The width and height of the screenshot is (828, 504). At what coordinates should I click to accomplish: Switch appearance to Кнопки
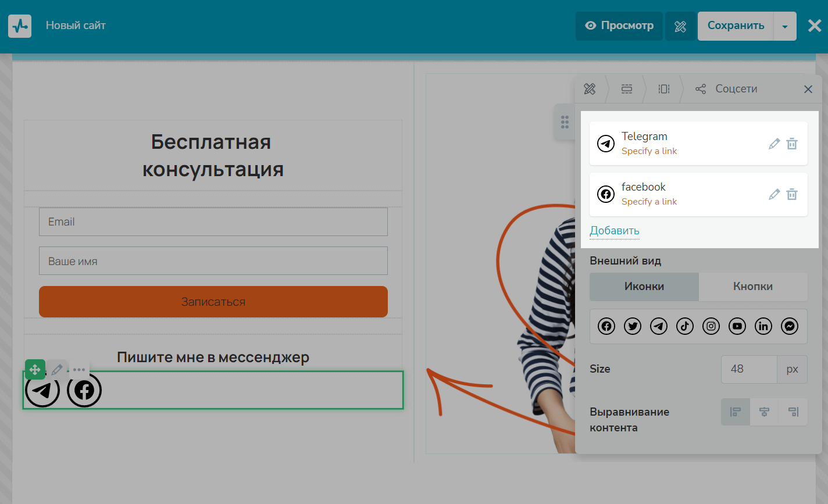pos(753,287)
